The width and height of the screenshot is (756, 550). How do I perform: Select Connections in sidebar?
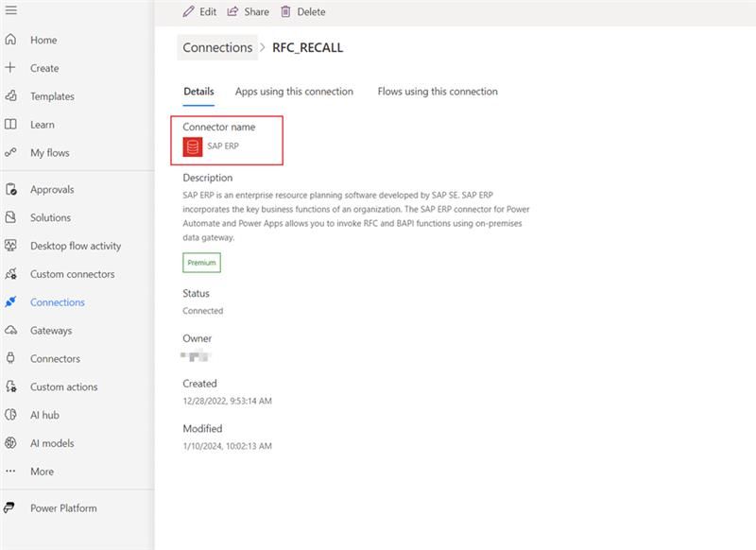[x=58, y=302]
